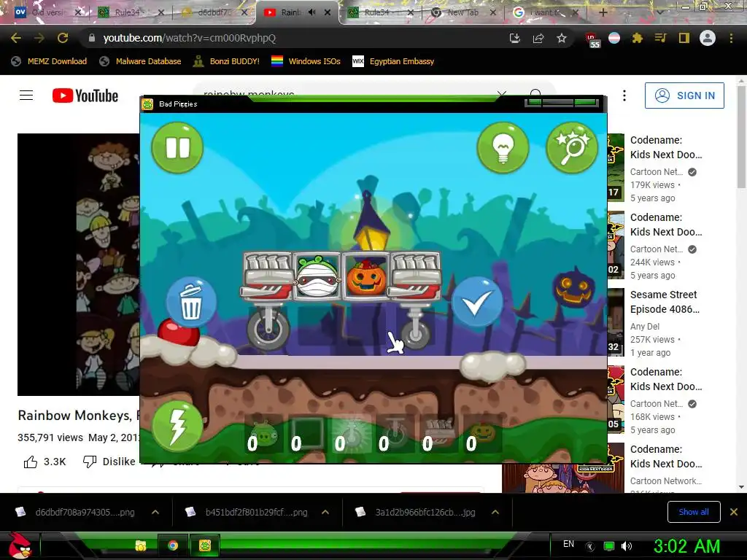Open a new browser tab

tap(603, 12)
